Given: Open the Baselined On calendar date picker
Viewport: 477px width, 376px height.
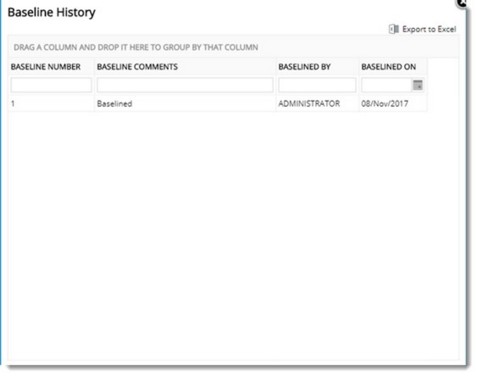Looking at the screenshot, I should point(418,85).
